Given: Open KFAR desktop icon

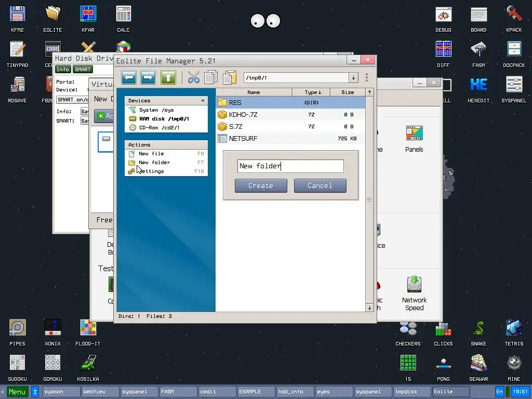Looking at the screenshot, I should point(88,19).
